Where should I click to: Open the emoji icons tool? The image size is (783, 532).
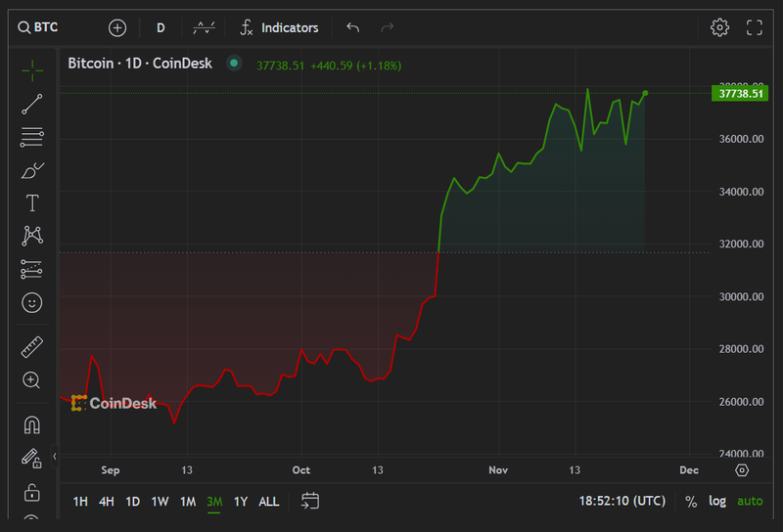click(31, 303)
